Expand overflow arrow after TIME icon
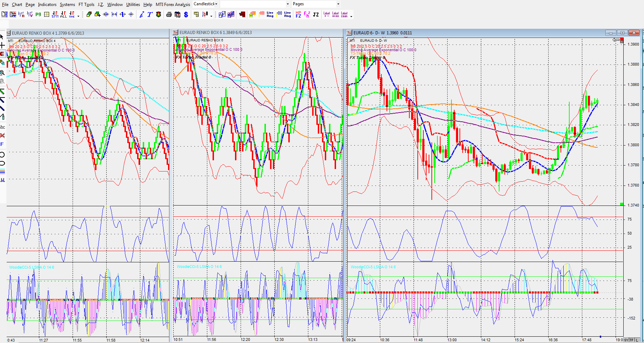The width and height of the screenshot is (644, 343). coord(78,16)
